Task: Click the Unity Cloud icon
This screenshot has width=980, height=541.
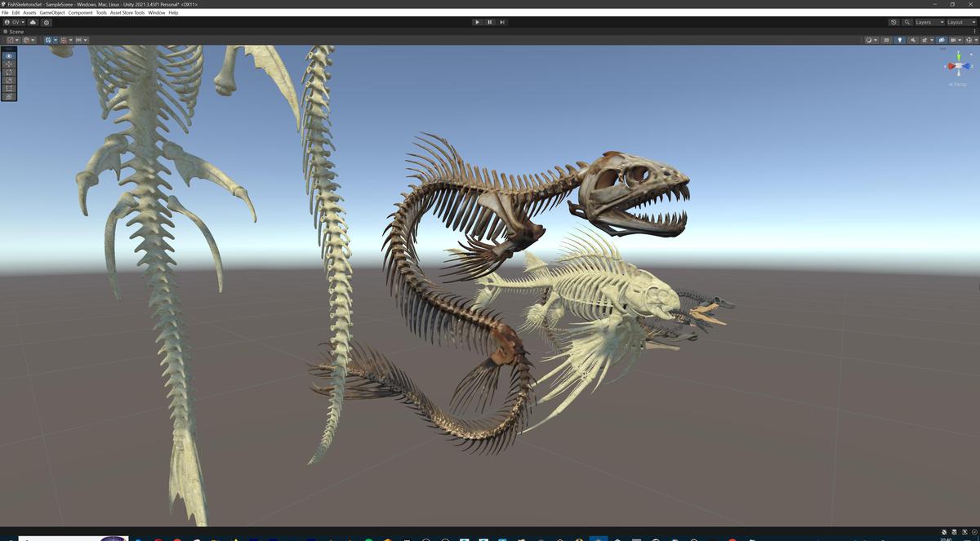Action: click(x=33, y=22)
